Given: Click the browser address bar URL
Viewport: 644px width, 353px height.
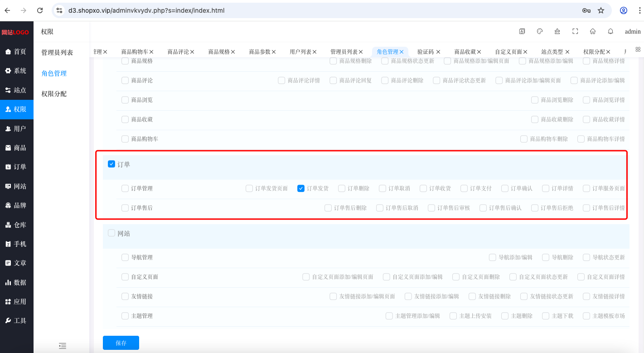Looking at the screenshot, I should click(146, 10).
